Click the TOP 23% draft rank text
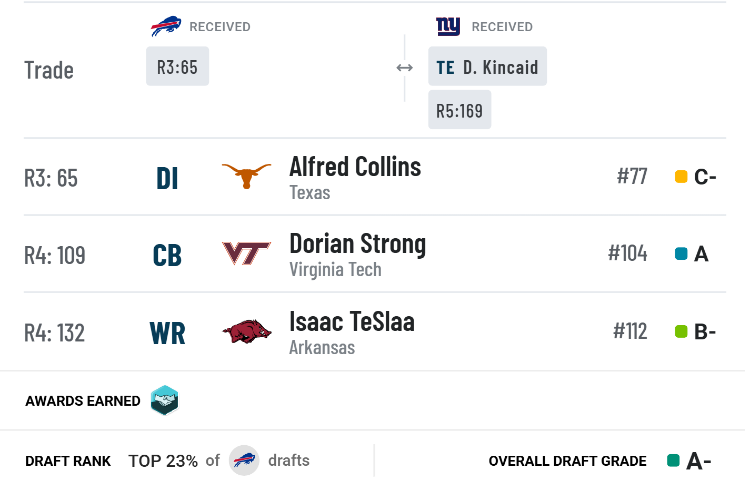This screenshot has height=490, width=745. tap(163, 461)
